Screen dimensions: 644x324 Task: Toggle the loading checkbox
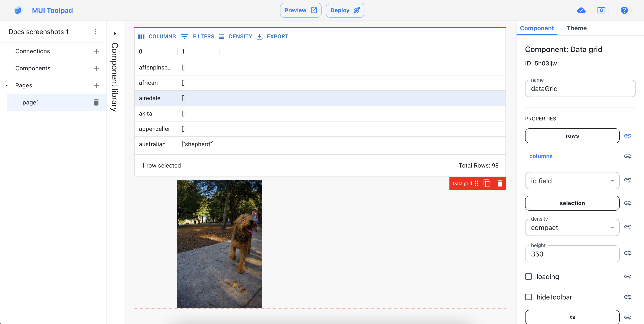coord(529,276)
